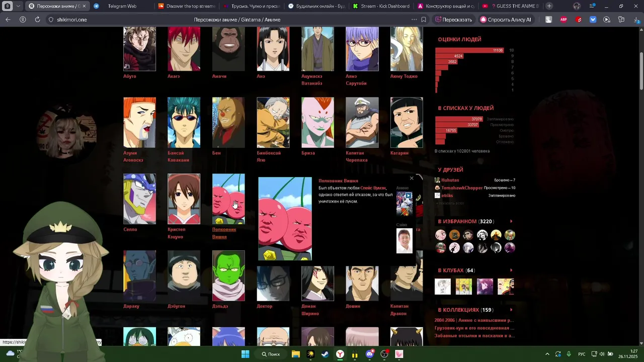
Task: Open Discord from the taskbar
Action: coord(370,354)
